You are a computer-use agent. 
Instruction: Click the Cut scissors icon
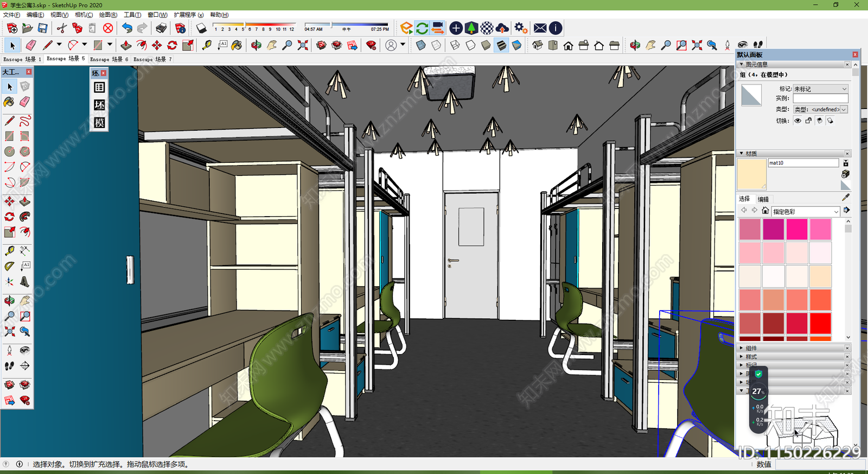pyautogui.click(x=62, y=28)
